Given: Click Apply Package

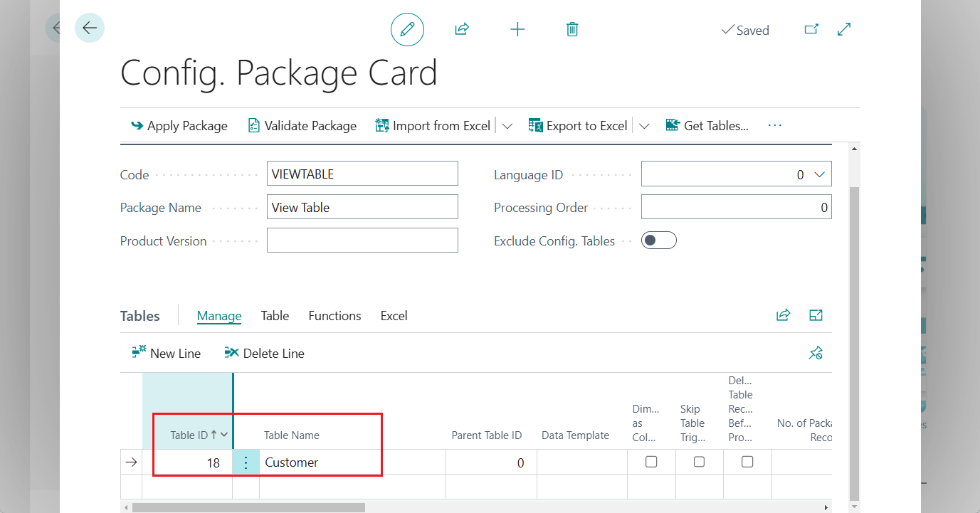Looking at the screenshot, I should 179,125.
